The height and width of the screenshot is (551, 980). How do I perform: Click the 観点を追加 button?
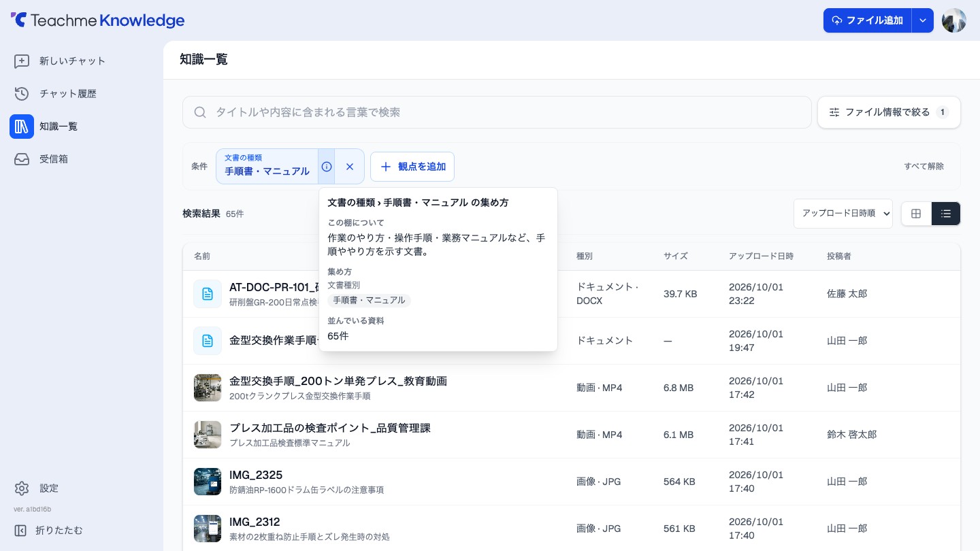(x=412, y=167)
